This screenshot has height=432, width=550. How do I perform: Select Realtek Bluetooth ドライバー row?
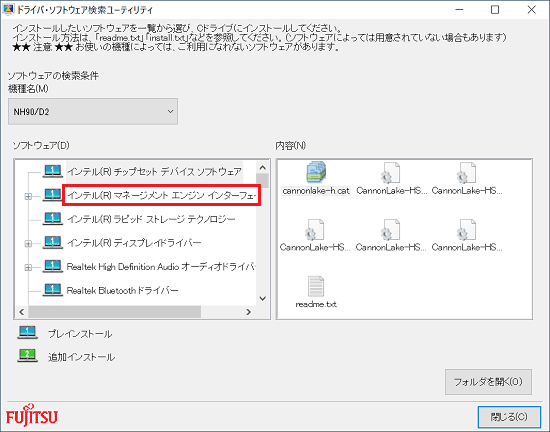pyautogui.click(x=122, y=290)
